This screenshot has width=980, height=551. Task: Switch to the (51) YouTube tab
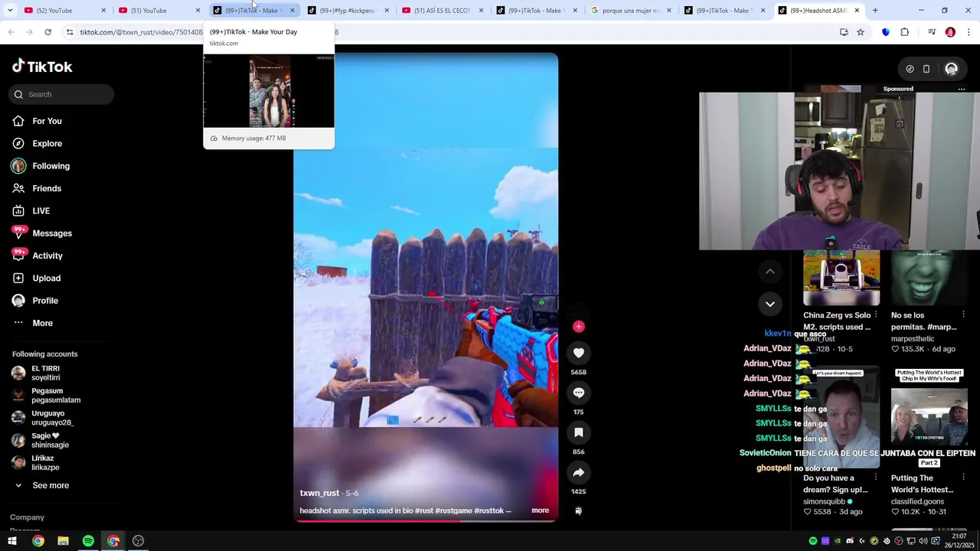158,11
